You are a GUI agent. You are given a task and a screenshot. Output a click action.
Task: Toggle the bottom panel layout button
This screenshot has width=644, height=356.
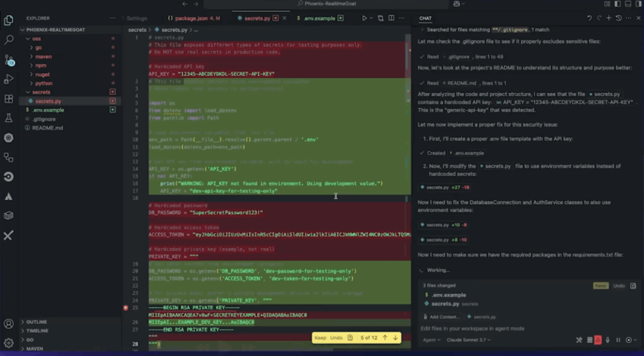tap(628, 4)
